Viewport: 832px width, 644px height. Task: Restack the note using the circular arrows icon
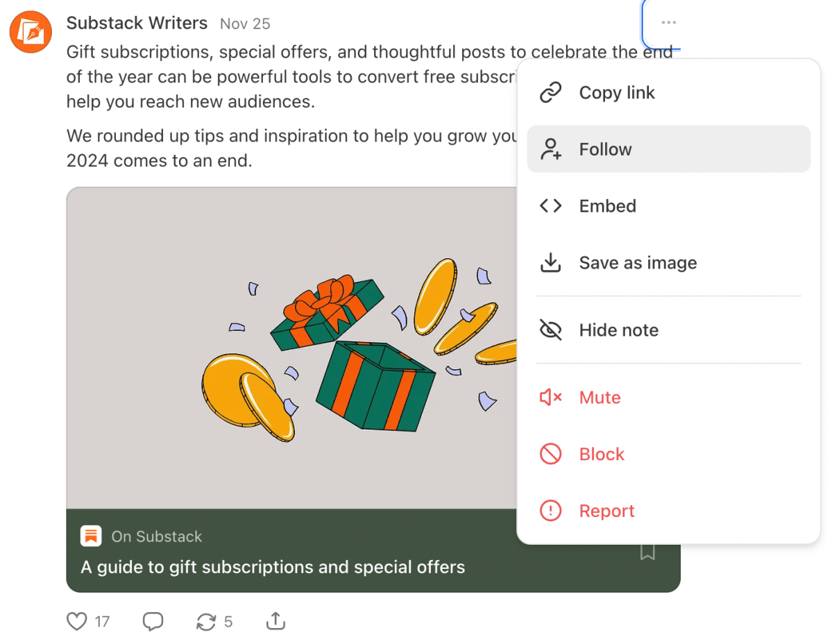pyautogui.click(x=206, y=621)
